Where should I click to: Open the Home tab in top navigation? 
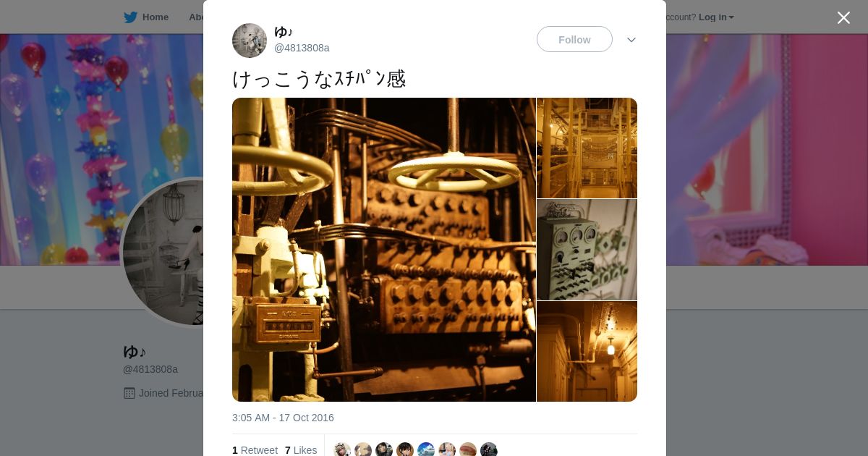pos(146,17)
